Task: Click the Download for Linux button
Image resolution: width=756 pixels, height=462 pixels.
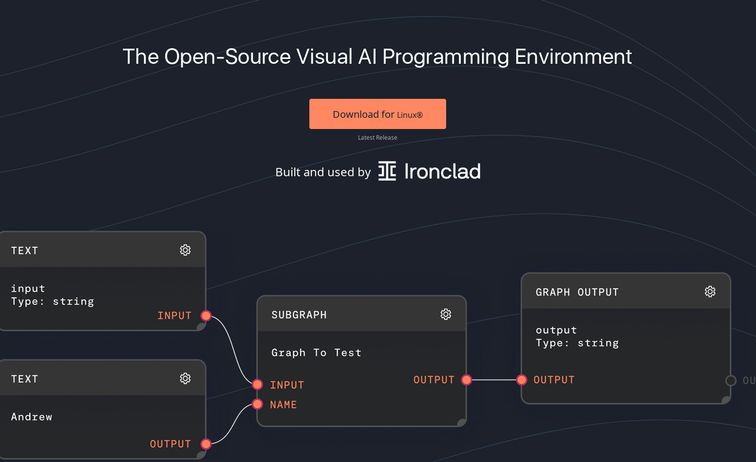Action: [x=377, y=114]
